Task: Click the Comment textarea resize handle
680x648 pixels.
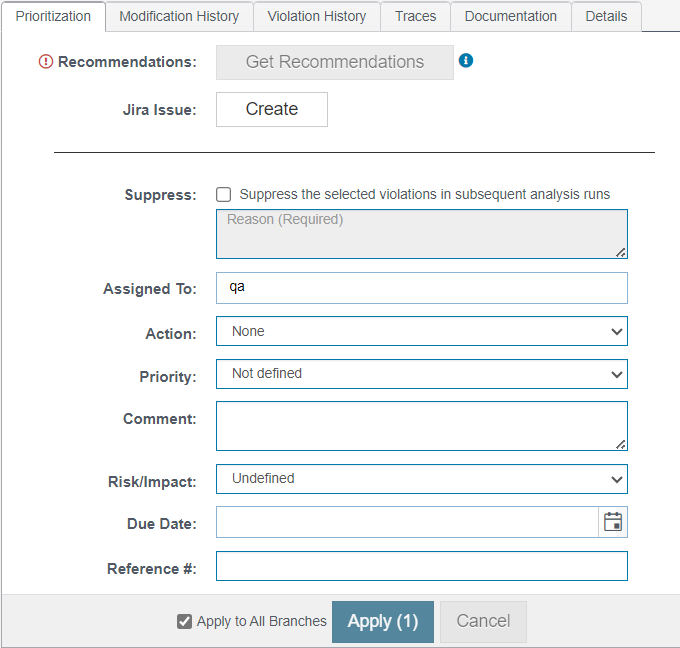Action: 621,445
